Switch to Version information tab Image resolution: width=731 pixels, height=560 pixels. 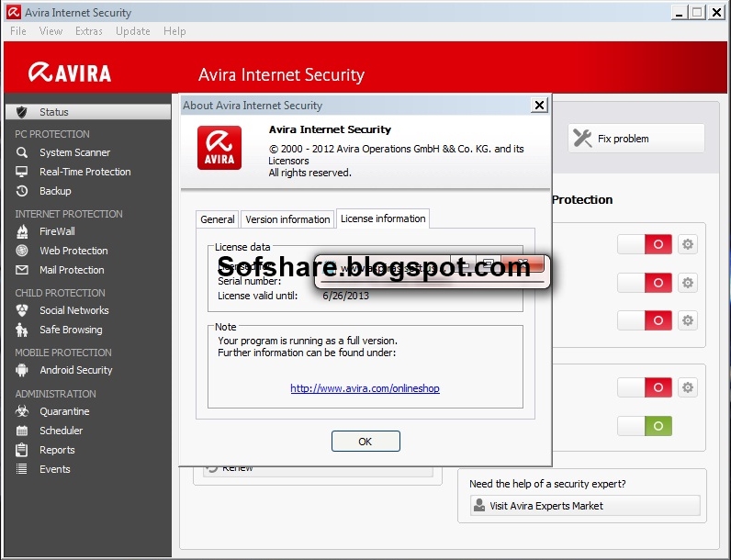click(x=287, y=219)
